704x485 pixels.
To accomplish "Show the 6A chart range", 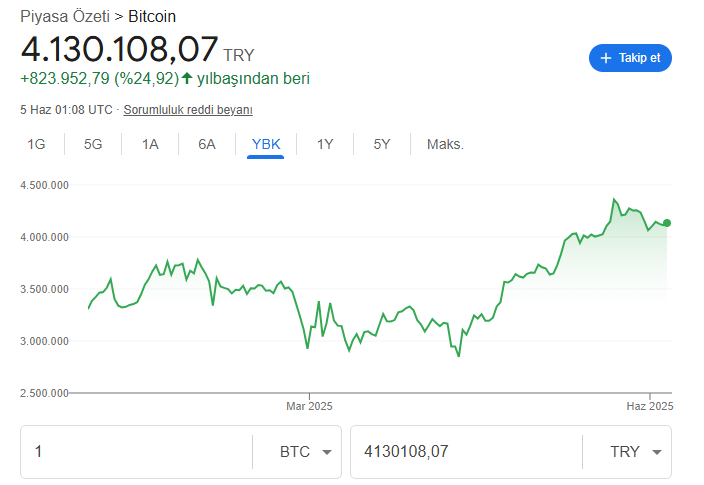I will [207, 144].
